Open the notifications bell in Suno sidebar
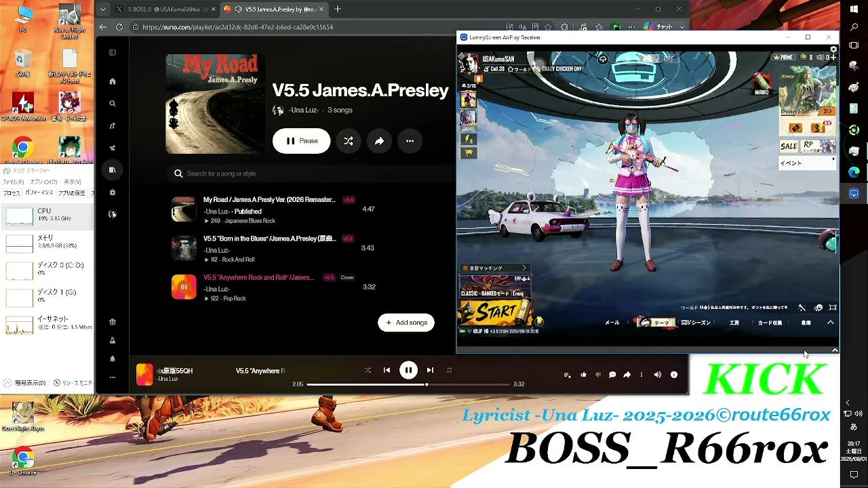Screen dimensions: 868x488 [113, 359]
